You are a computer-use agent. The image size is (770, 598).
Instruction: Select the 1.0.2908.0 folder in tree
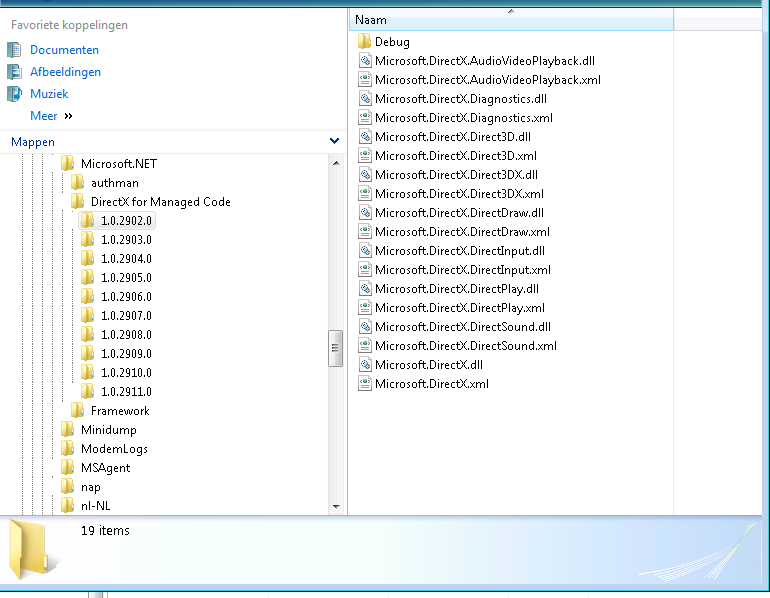tap(117, 335)
